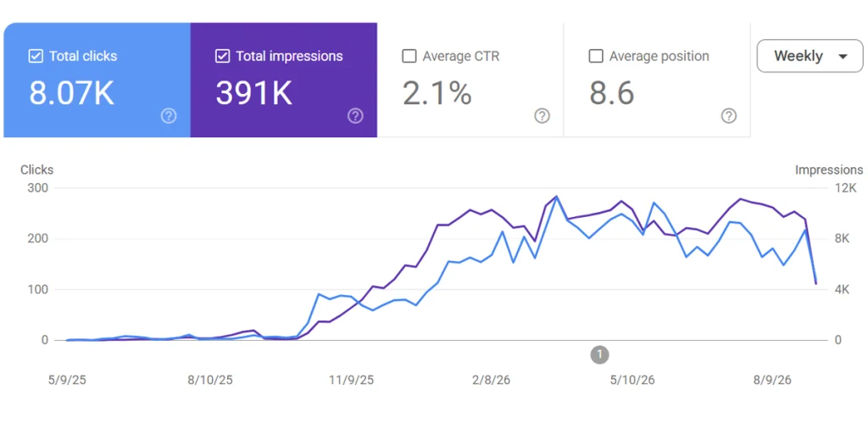
Task: Click the 11/9/25 date label
Action: (352, 381)
